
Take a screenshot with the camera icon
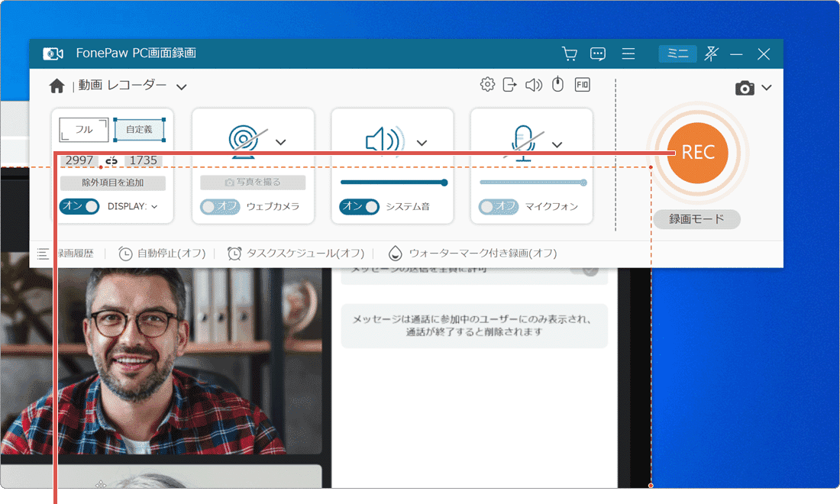pos(745,88)
